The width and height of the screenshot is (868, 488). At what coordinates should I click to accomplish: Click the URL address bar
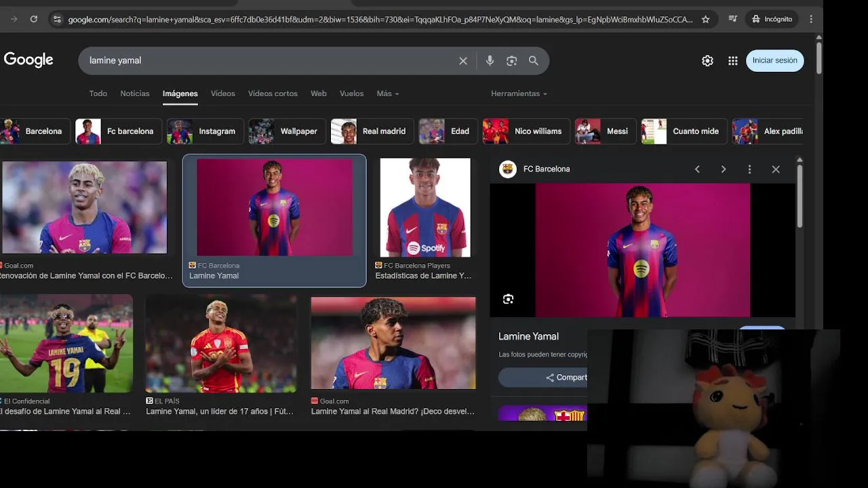click(x=380, y=19)
